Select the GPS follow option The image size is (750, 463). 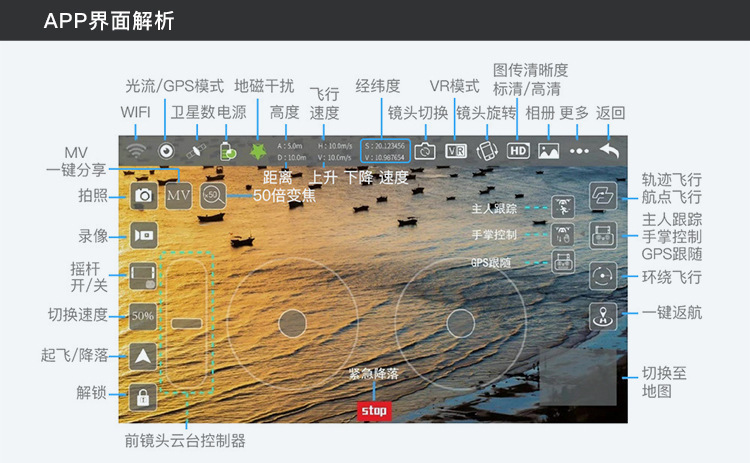pos(563,262)
